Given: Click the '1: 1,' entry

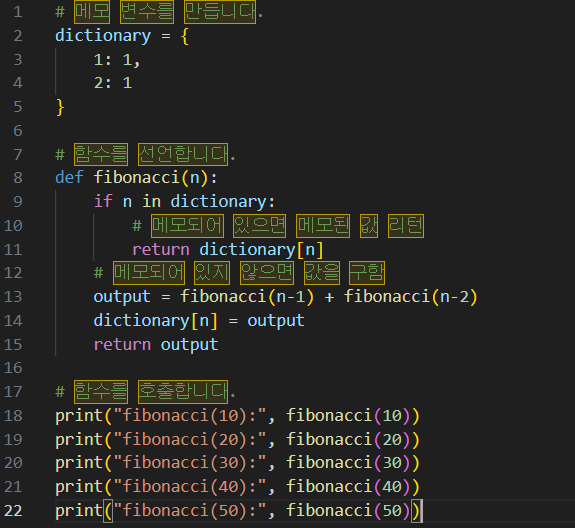Looking at the screenshot, I should 117,60.
